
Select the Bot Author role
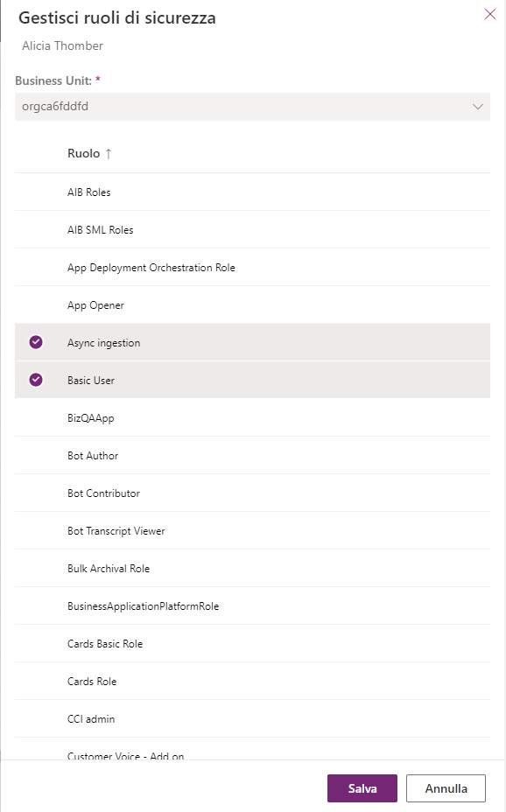(x=252, y=456)
